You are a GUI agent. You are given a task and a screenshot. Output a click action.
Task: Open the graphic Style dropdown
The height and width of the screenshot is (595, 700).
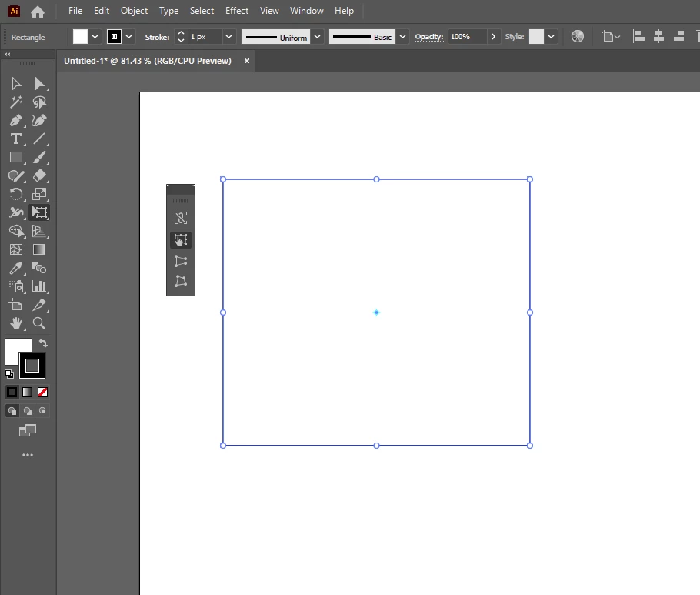click(551, 37)
